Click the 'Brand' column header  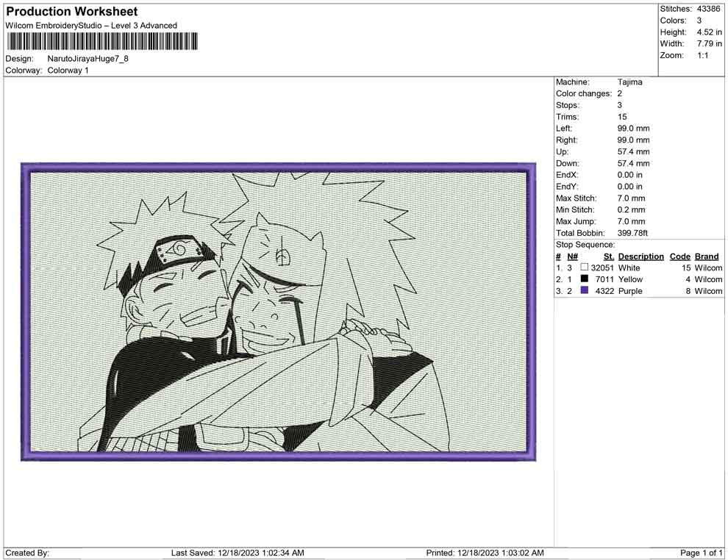[707, 256]
